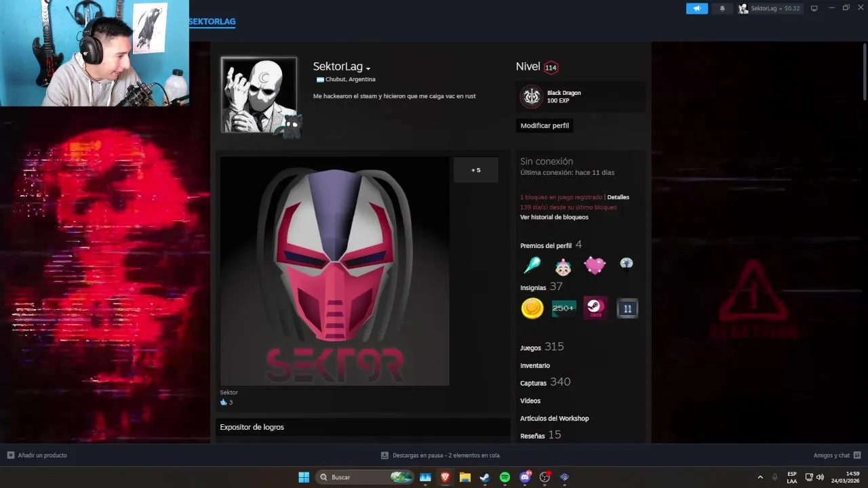Open the gold coin badge

pos(532,308)
